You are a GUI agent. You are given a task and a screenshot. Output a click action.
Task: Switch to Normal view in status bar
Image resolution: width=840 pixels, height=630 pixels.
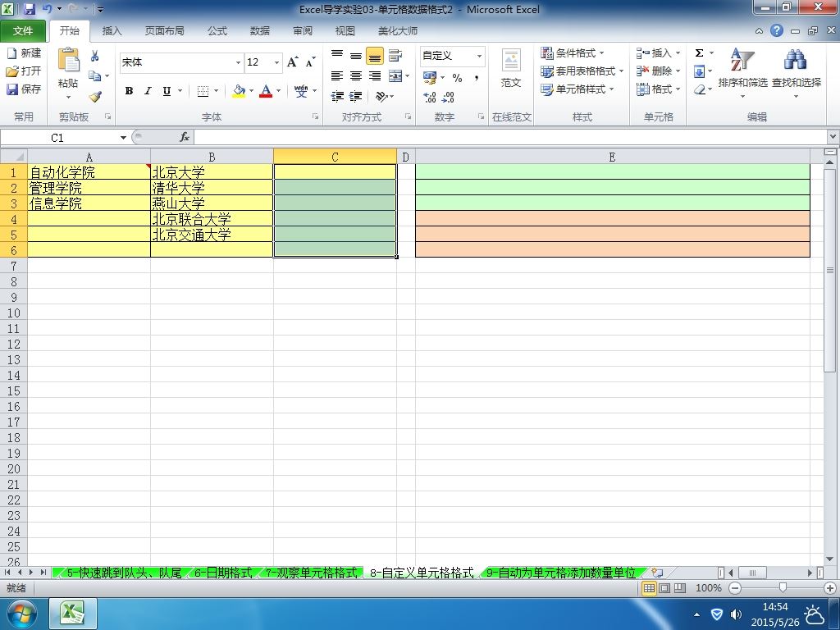click(649, 588)
